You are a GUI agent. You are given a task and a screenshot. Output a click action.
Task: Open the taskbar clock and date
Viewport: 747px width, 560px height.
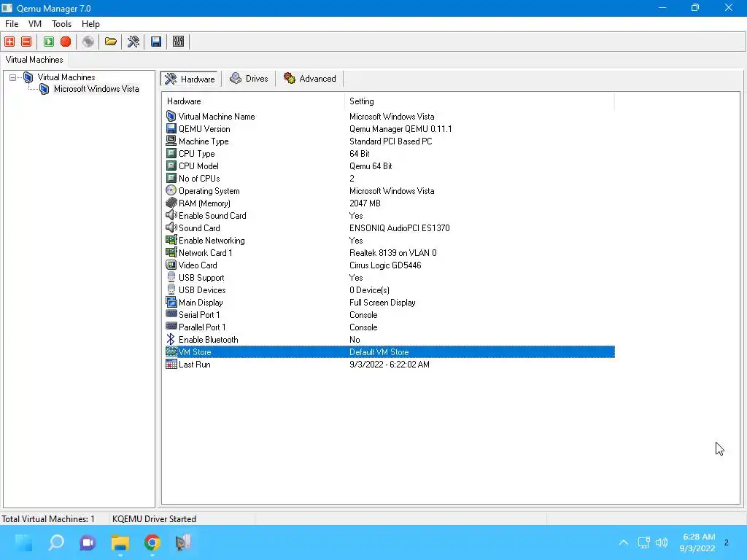point(698,542)
